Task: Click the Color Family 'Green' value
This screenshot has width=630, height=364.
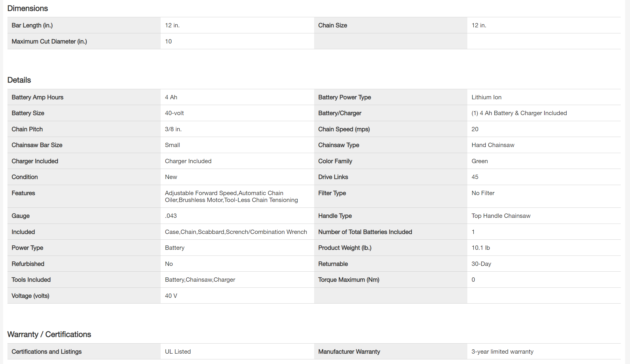Action: coord(479,161)
